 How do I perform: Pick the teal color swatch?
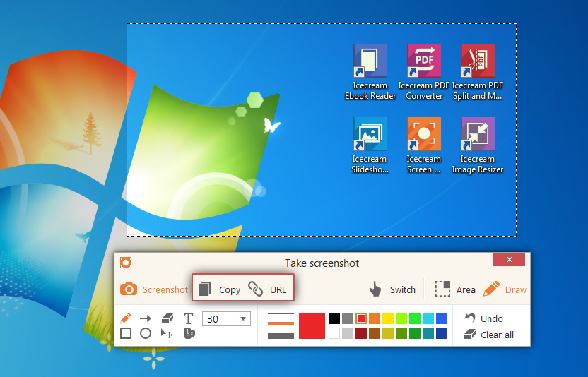point(428,333)
